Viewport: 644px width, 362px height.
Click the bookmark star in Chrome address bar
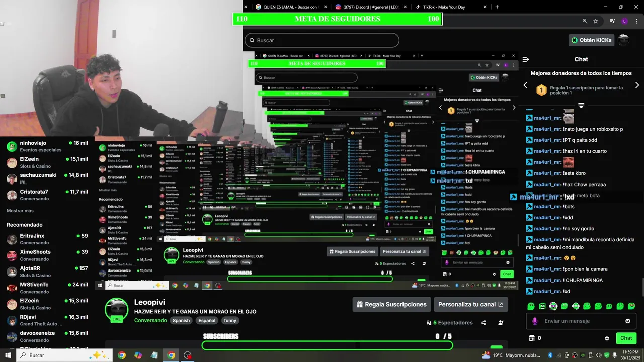pyautogui.click(x=596, y=21)
